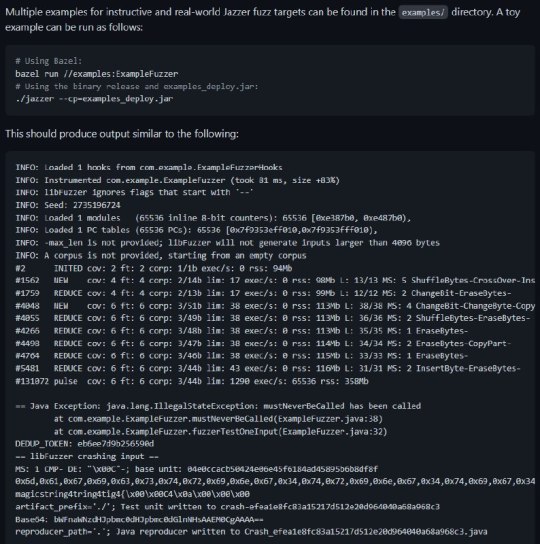Click the 'libFuzzer crashing input' line
Screen dimensions: 540x544
87,456
